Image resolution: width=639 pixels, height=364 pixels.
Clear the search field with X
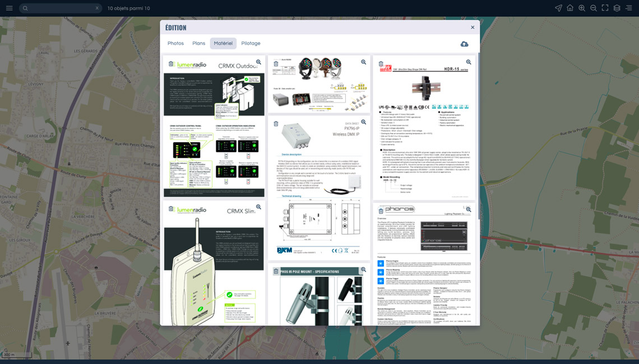pos(97,8)
